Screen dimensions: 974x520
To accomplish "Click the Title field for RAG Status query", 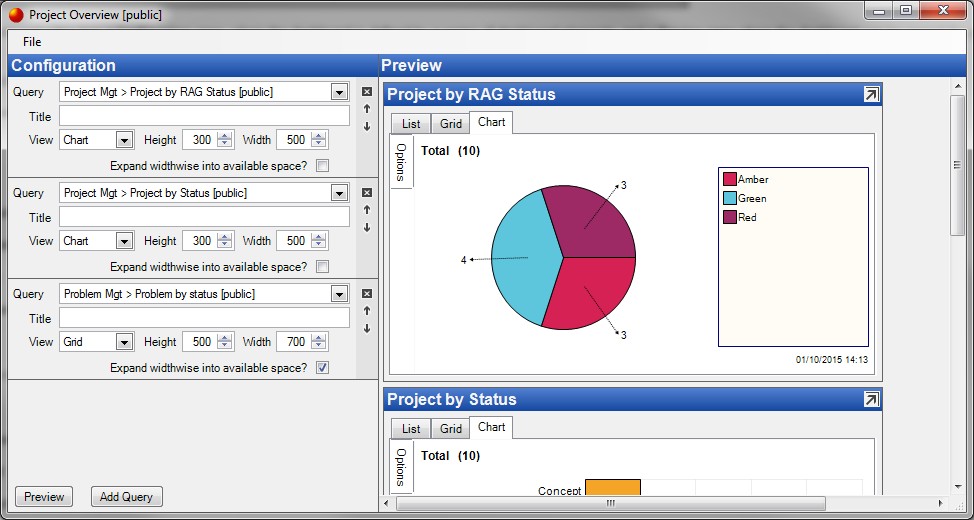I will pos(204,116).
